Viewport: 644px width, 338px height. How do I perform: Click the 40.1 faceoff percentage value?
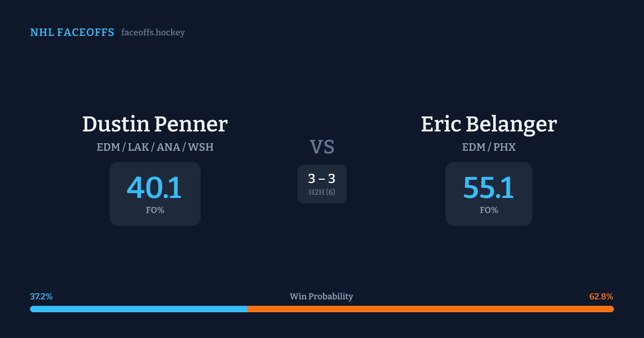[155, 188]
